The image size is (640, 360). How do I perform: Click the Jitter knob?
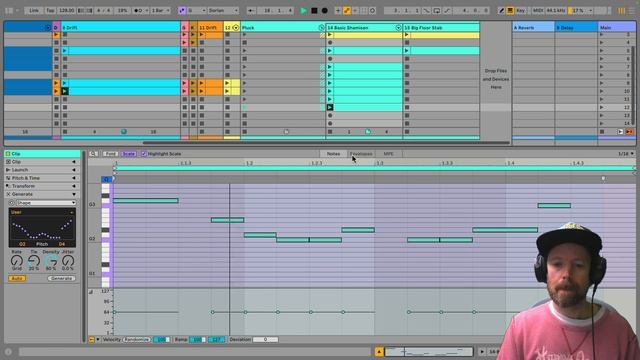68,260
